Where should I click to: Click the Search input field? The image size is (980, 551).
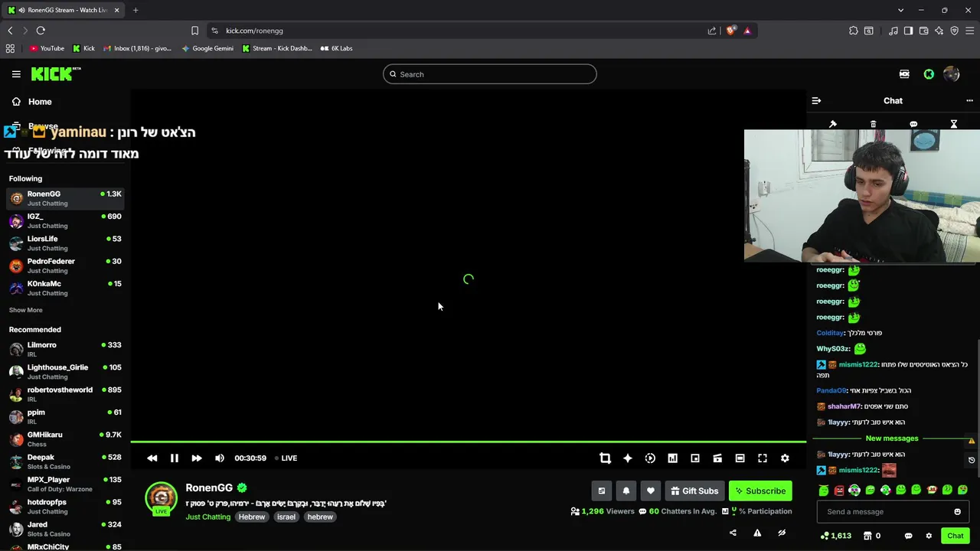pyautogui.click(x=490, y=74)
